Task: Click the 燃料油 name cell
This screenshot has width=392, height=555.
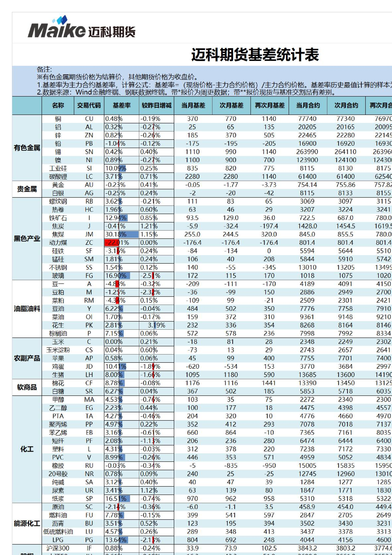Action: pos(58,515)
